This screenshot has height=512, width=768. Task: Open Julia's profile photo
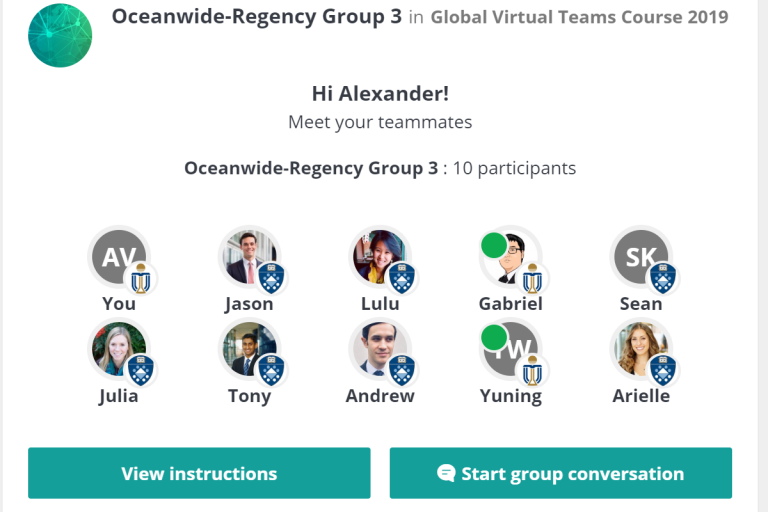117,349
